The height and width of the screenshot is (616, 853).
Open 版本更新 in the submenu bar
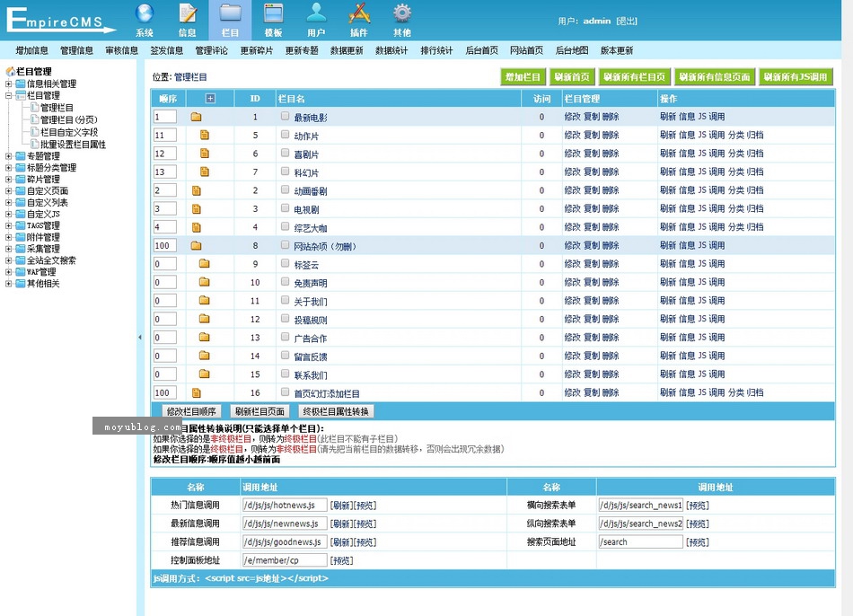coord(617,50)
